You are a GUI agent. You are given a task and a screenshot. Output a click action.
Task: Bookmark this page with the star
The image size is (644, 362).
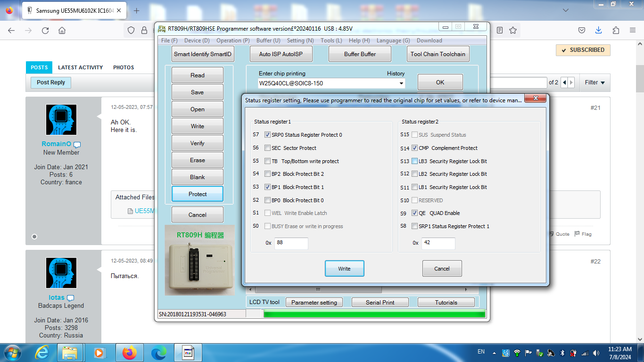(513, 30)
